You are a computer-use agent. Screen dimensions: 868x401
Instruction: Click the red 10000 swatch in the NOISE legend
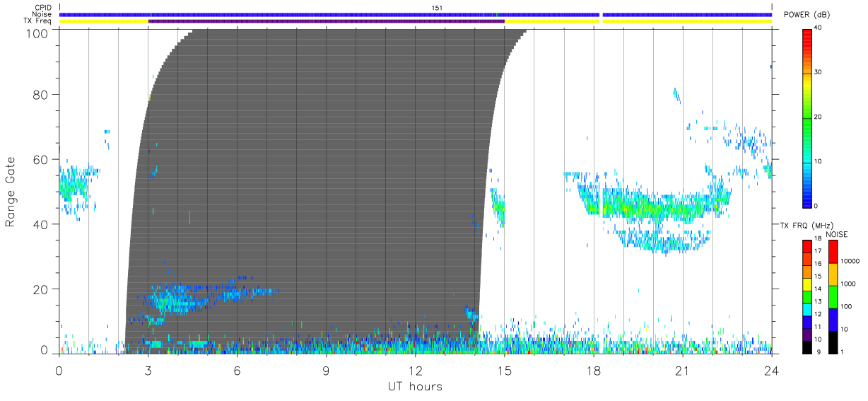pyautogui.click(x=833, y=252)
